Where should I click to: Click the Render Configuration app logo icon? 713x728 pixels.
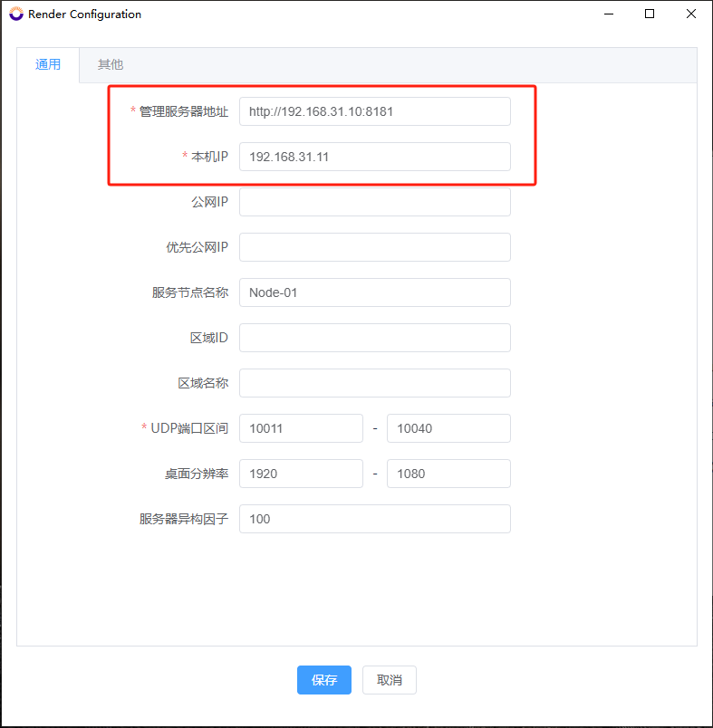pos(16,14)
